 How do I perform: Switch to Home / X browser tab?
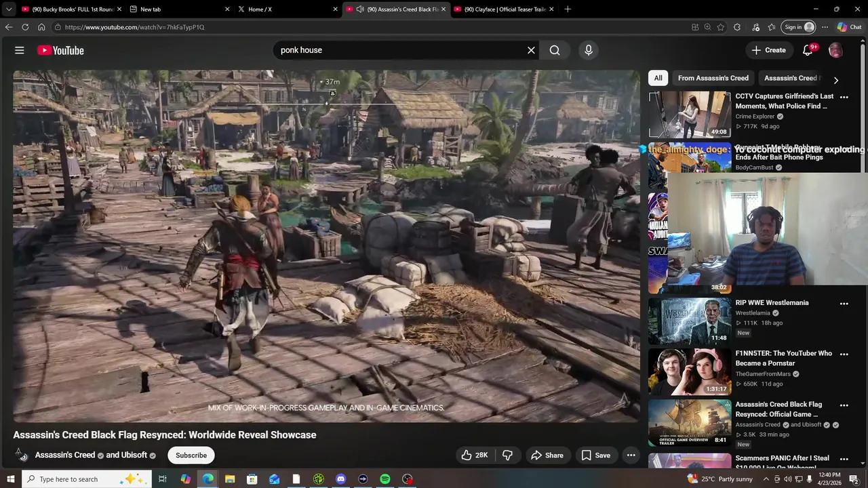coord(288,9)
